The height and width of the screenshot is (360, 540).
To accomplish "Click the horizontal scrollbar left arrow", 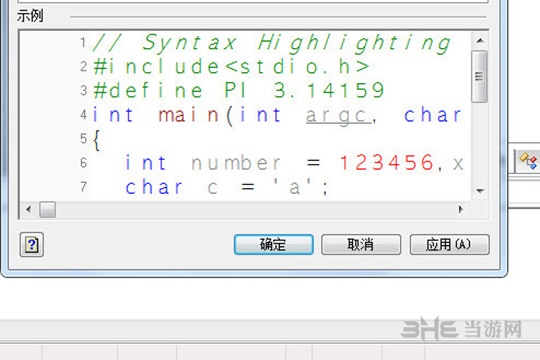I will pyautogui.click(x=29, y=209).
